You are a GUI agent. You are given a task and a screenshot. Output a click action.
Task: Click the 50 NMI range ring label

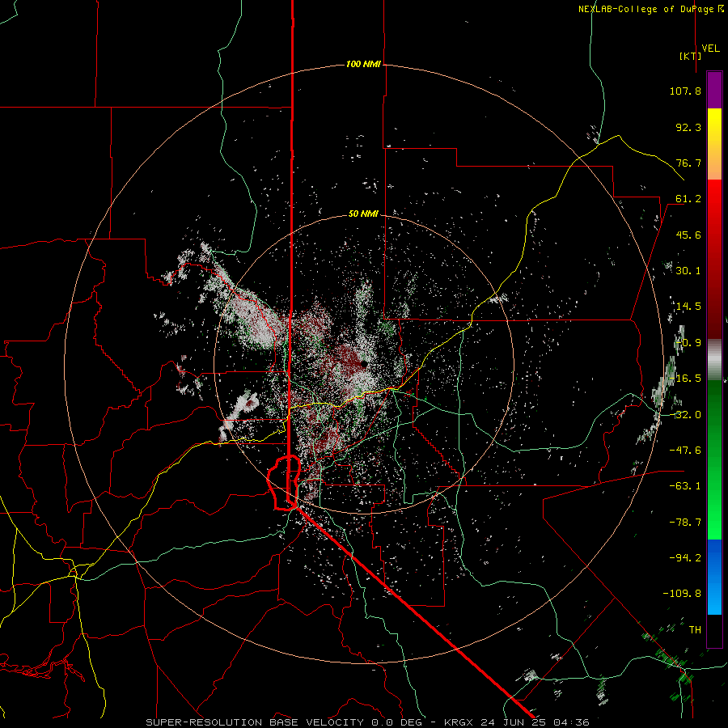tap(363, 214)
